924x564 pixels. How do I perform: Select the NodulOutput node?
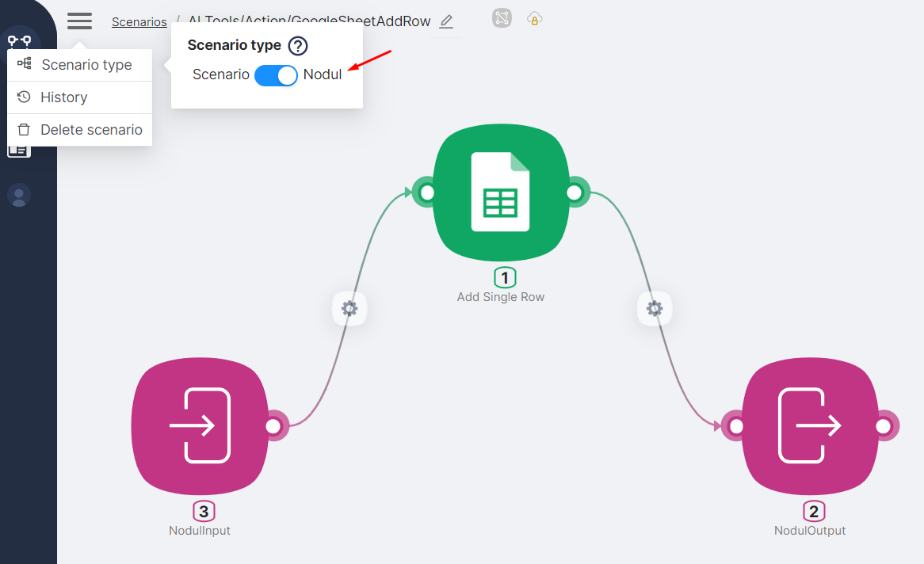click(x=810, y=426)
